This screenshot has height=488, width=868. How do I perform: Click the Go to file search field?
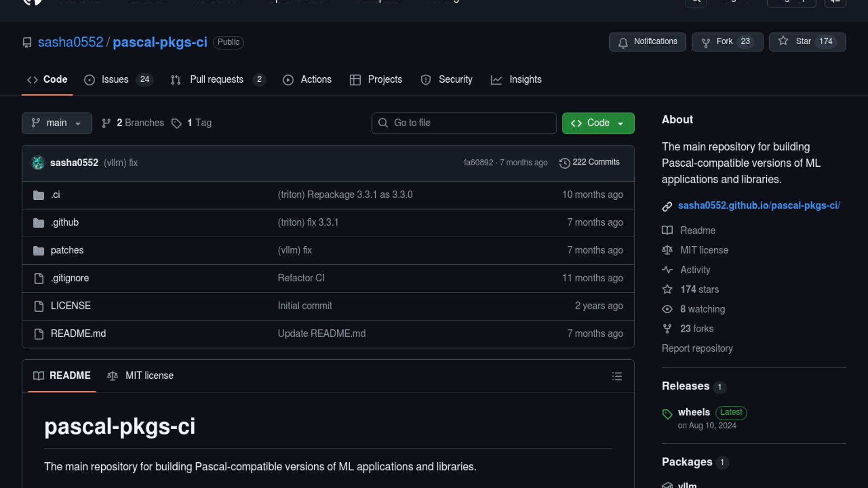pos(464,123)
